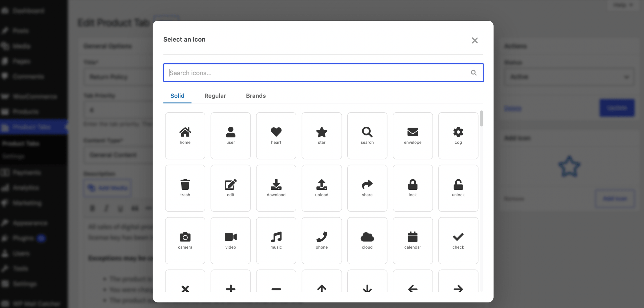
Task: Switch to the Regular tab
Action: [215, 96]
